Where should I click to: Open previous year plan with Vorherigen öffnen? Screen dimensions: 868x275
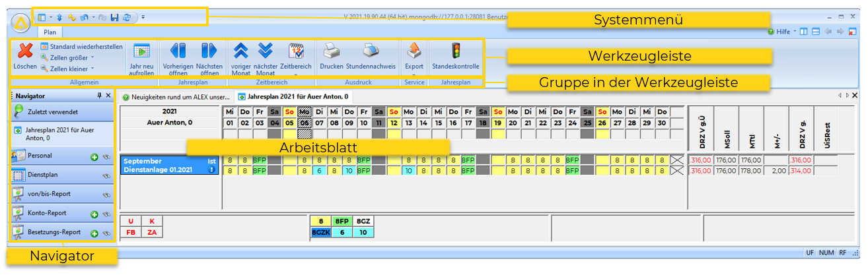(x=177, y=51)
